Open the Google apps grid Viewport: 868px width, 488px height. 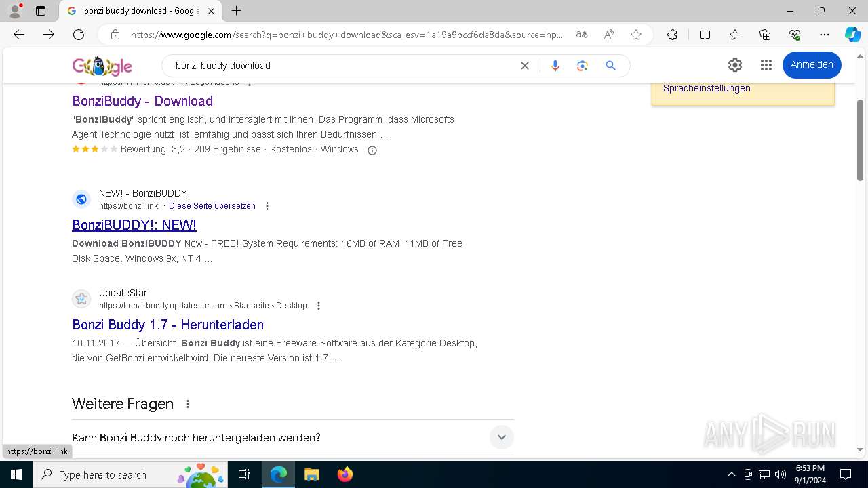tap(766, 65)
